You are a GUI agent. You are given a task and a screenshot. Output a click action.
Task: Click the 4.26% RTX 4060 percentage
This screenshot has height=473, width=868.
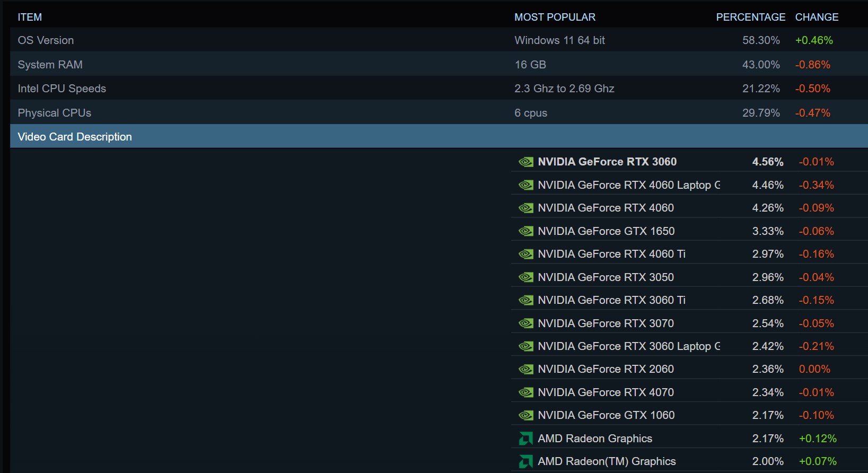pyautogui.click(x=768, y=208)
